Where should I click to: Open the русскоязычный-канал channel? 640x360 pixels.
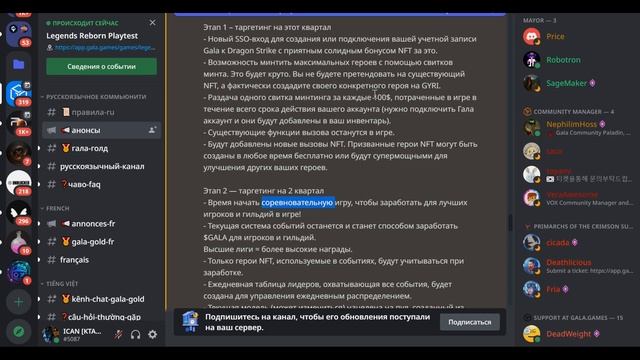point(101,166)
